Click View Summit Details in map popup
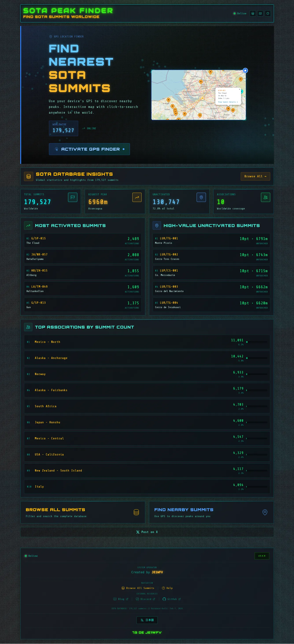The height and width of the screenshot is (644, 294). point(227,102)
